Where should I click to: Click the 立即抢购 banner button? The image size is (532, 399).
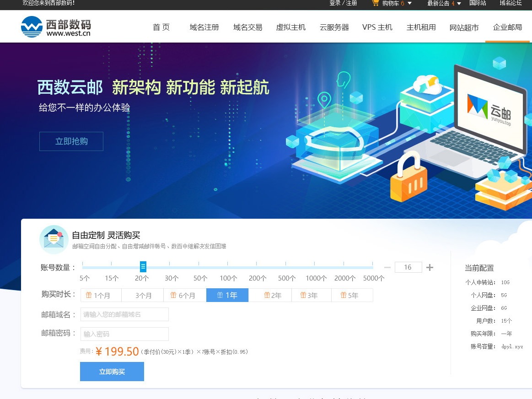coord(71,141)
